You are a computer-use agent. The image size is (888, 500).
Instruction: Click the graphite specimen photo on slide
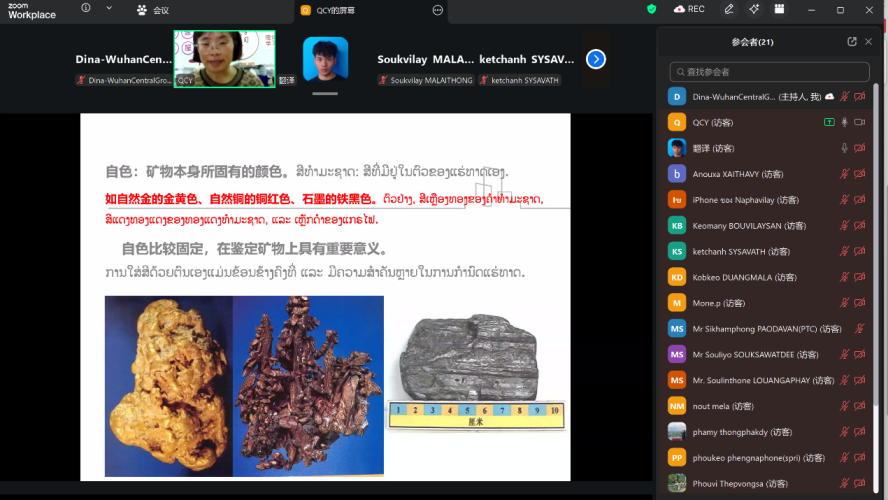coord(477,372)
